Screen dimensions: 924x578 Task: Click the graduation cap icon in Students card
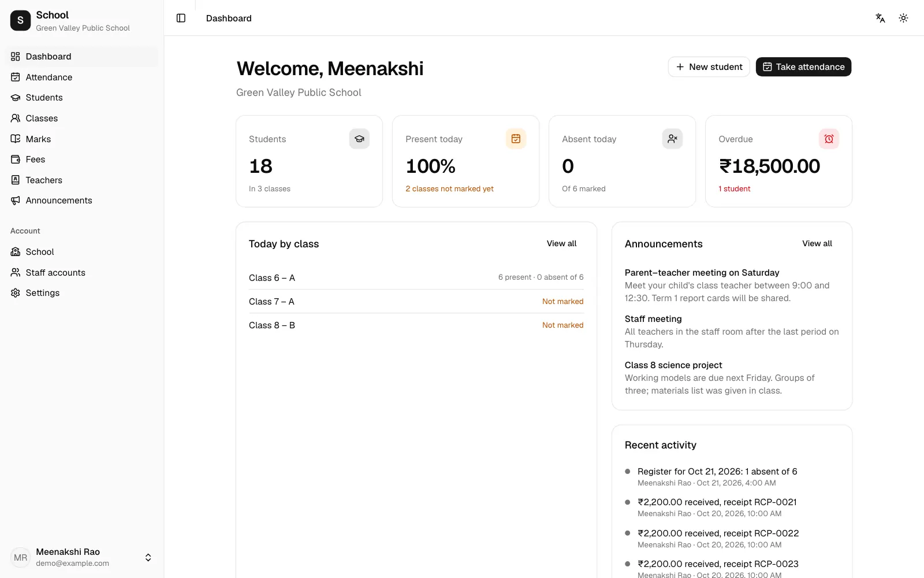click(x=359, y=139)
